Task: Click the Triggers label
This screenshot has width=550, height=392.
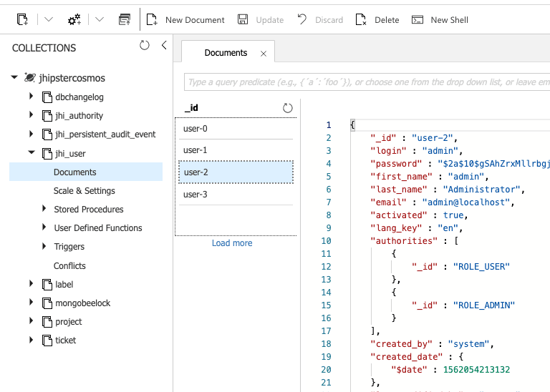Action: [69, 247]
